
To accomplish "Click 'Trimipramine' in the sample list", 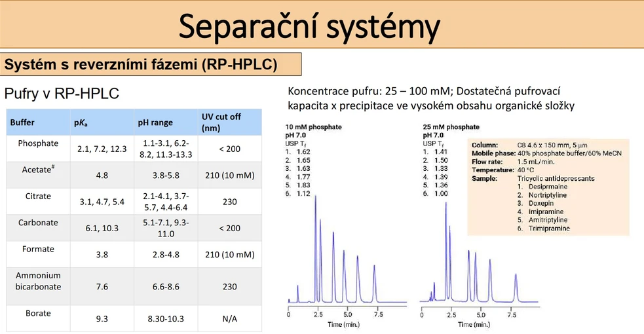I will [x=549, y=228].
